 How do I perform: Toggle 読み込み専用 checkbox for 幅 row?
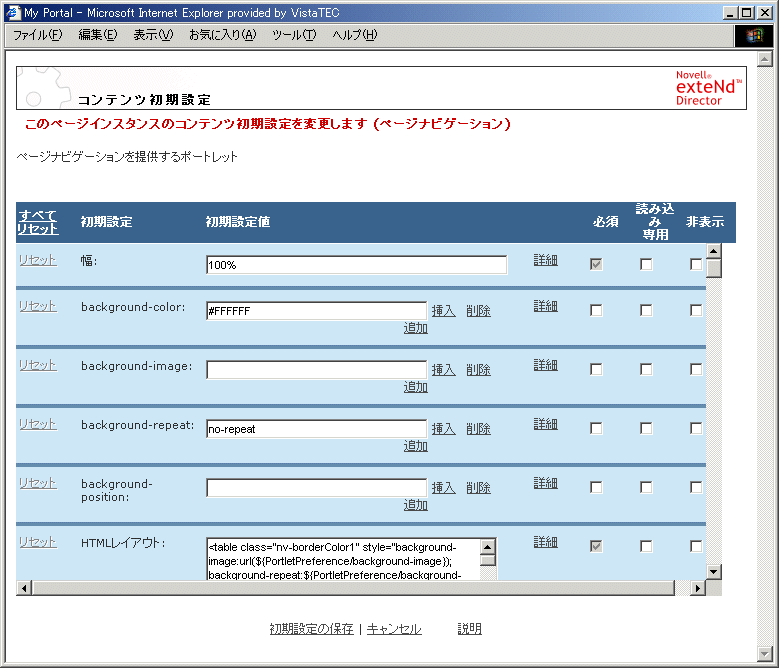pyautogui.click(x=646, y=264)
